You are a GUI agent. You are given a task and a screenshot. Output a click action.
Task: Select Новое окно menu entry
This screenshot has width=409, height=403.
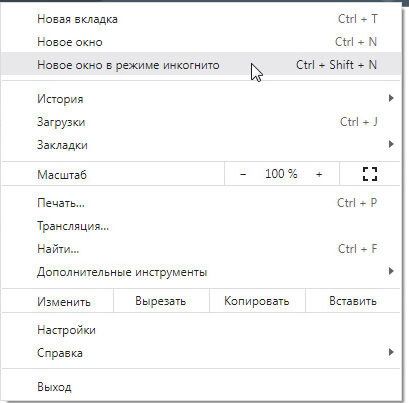coord(201,42)
